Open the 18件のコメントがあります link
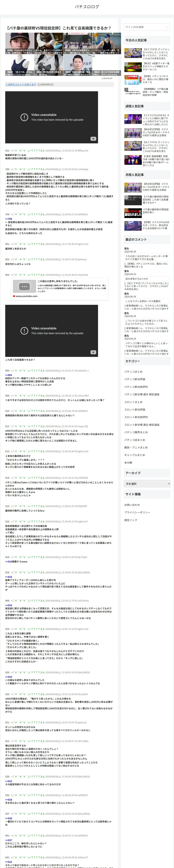 (21, 85)
